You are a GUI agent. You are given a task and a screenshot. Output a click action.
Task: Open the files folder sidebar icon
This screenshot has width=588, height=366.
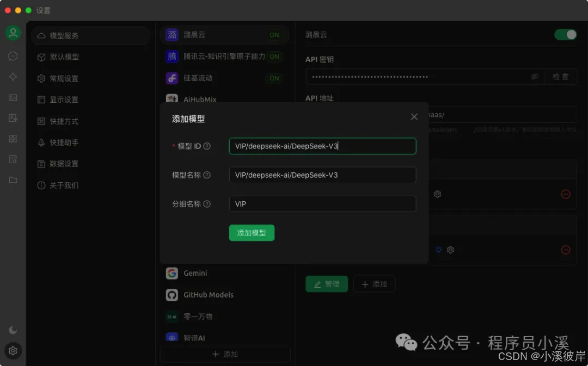(x=13, y=180)
